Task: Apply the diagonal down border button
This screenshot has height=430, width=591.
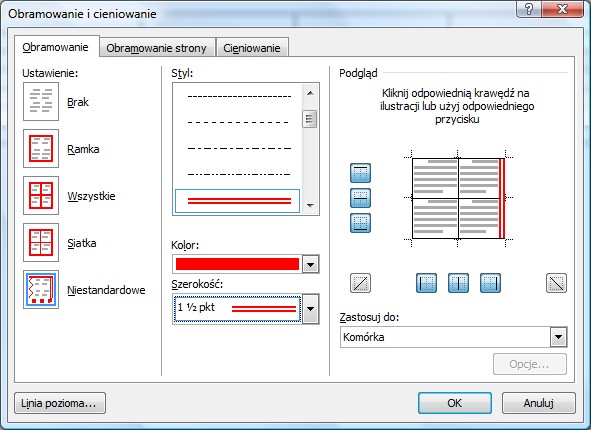Action: pyautogui.click(x=556, y=283)
